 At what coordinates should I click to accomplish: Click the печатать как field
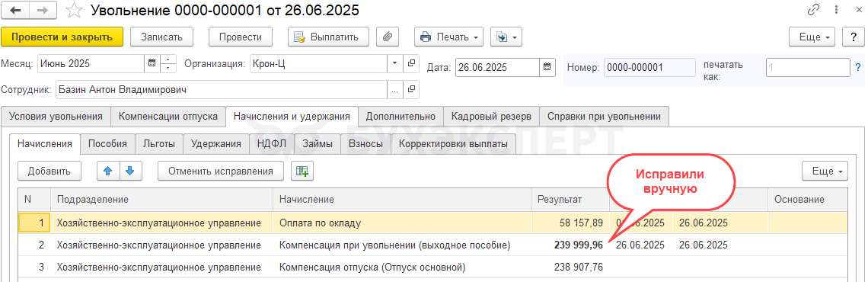[808, 67]
